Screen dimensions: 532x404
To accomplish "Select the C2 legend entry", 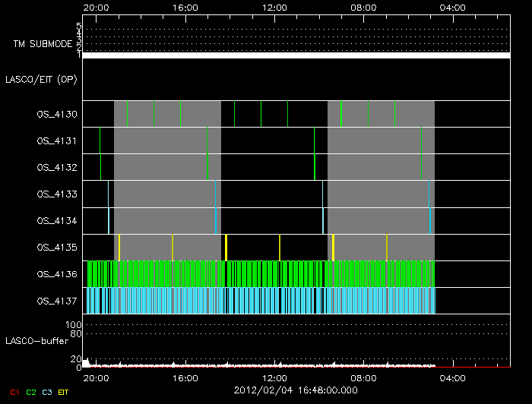I will tap(31, 392).
